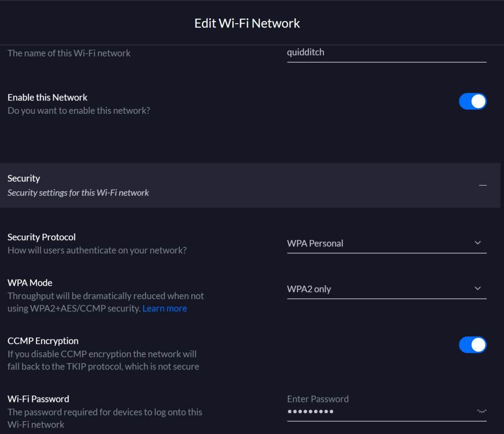Collapse the Security section minus icon
This screenshot has width=504, height=434.
point(483,185)
